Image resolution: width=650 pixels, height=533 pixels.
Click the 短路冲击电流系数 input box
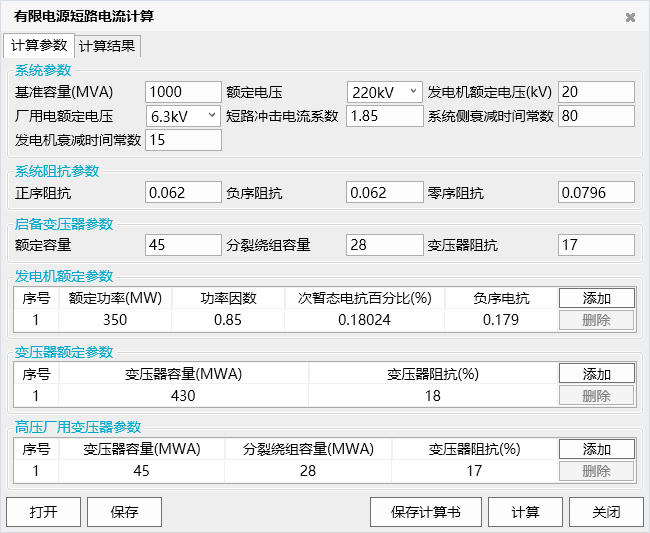(x=385, y=116)
